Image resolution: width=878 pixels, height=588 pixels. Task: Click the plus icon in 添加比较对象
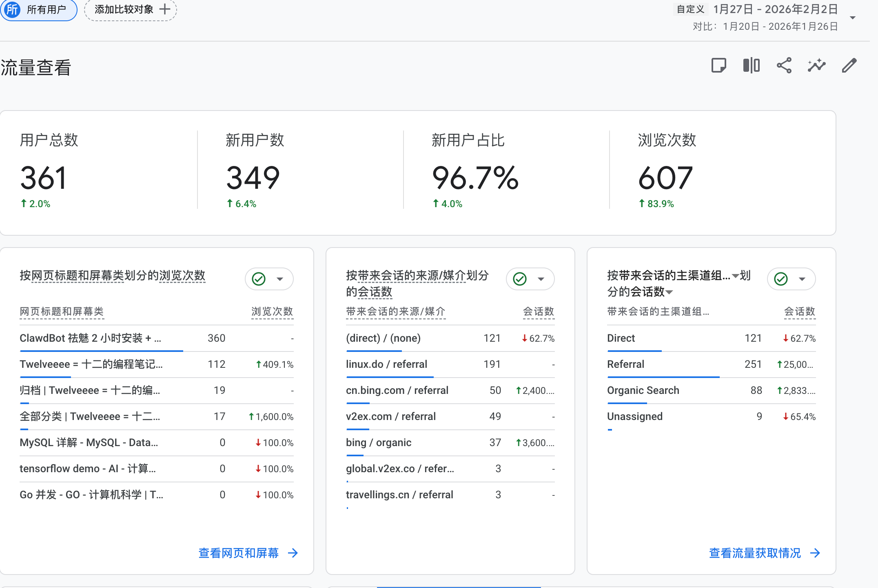coord(165,9)
